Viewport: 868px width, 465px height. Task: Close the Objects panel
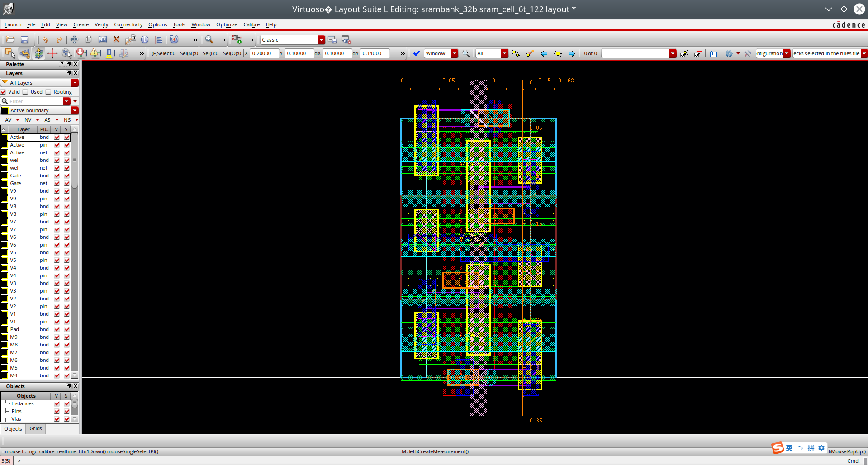[76, 386]
